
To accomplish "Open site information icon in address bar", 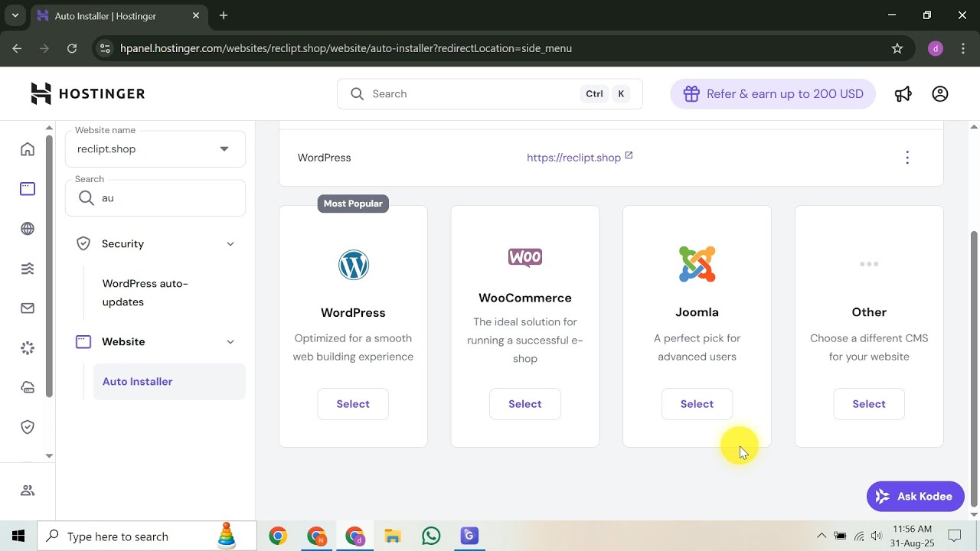I will click(x=106, y=48).
